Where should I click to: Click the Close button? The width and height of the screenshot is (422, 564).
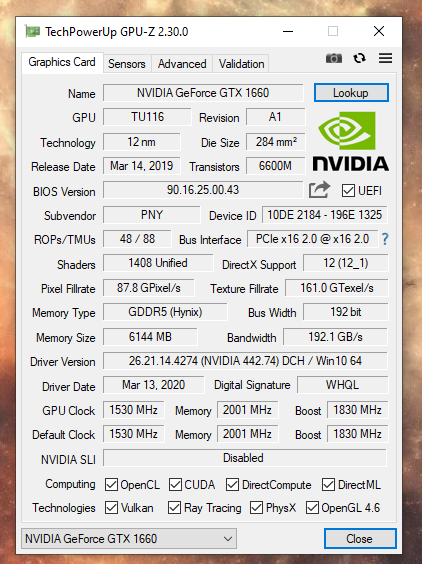(x=360, y=538)
